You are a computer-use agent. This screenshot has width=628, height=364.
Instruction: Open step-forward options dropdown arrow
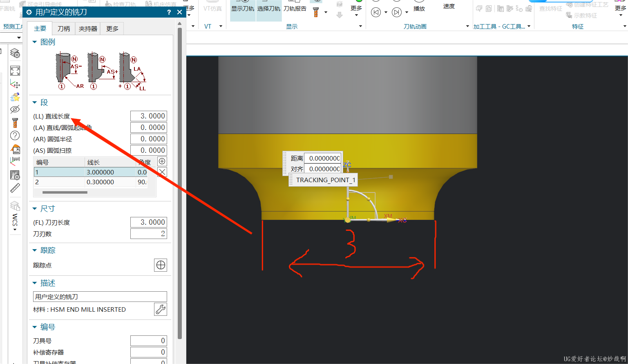tap(407, 12)
